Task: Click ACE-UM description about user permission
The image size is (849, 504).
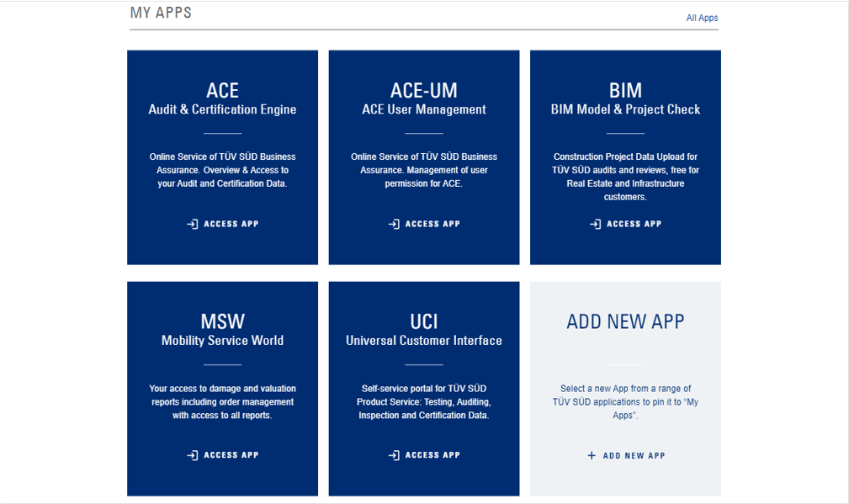Action: [x=424, y=170]
